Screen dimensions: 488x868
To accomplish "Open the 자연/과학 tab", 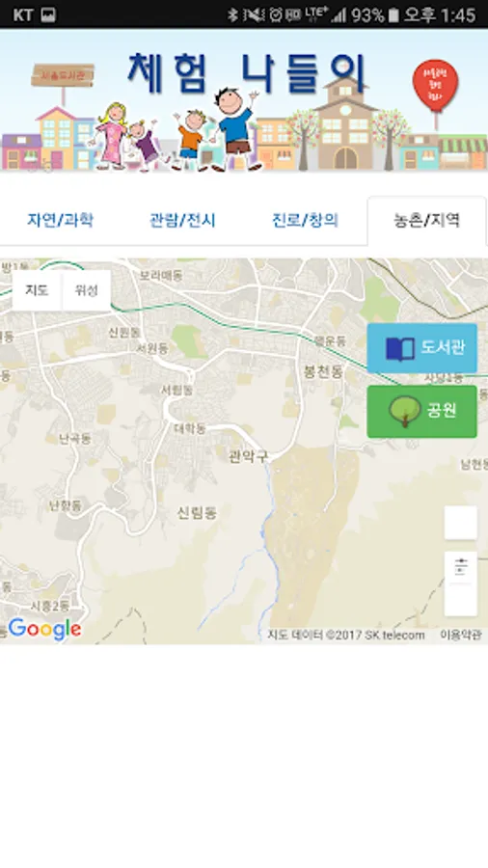I will click(61, 220).
